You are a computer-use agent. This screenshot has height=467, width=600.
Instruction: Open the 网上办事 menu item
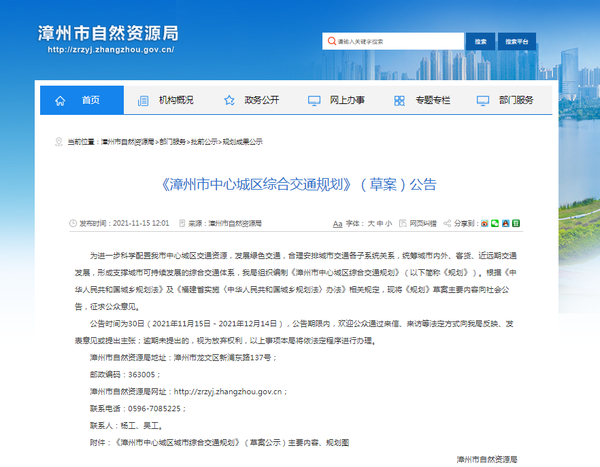[x=347, y=100]
